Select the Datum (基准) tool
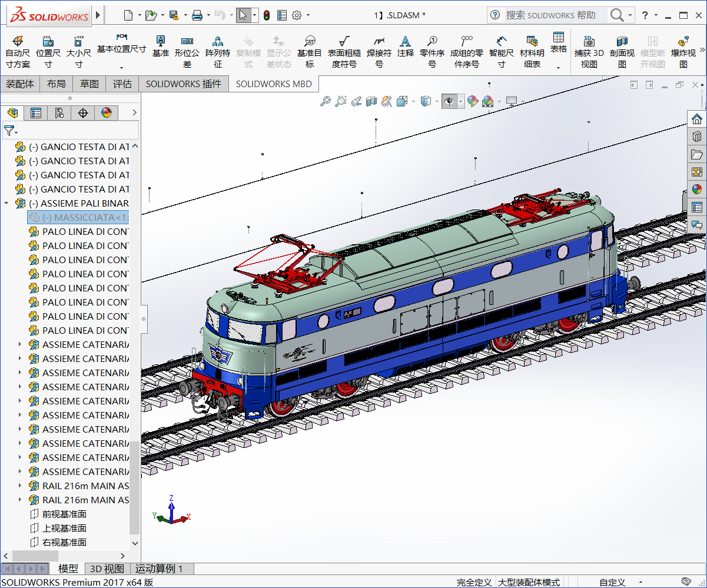The height and width of the screenshot is (588, 707). (x=160, y=46)
